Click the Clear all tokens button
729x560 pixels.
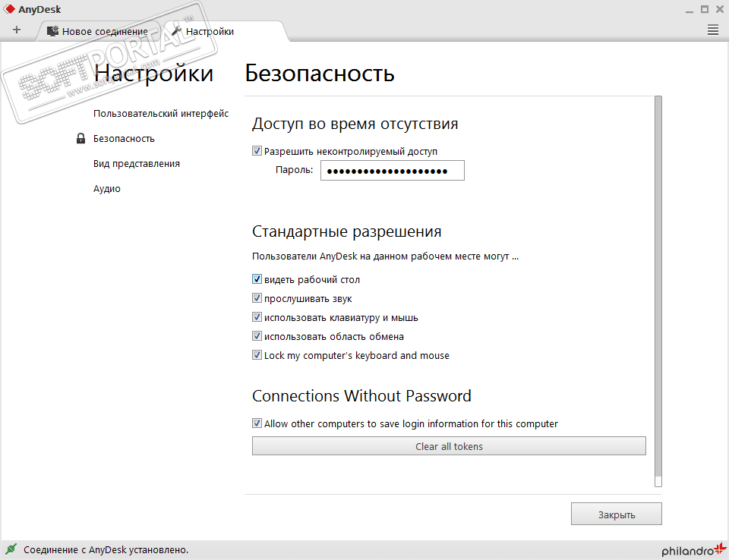tap(449, 446)
